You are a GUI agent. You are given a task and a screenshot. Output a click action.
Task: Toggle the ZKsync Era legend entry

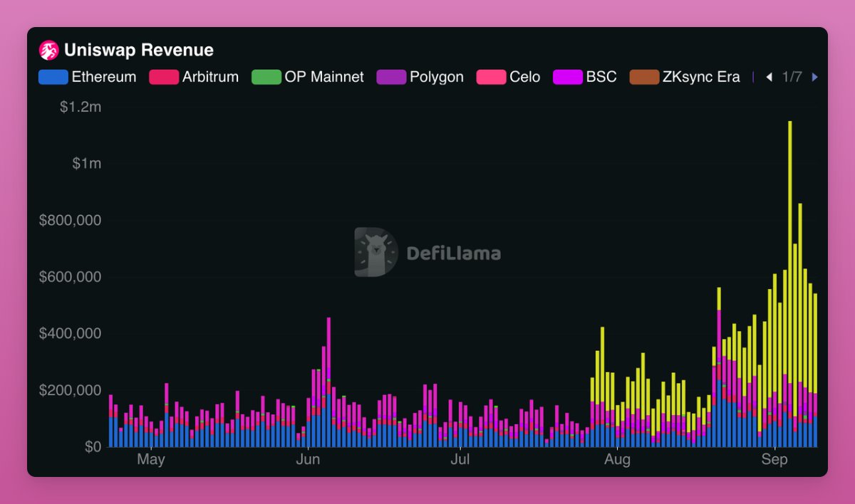[685, 77]
